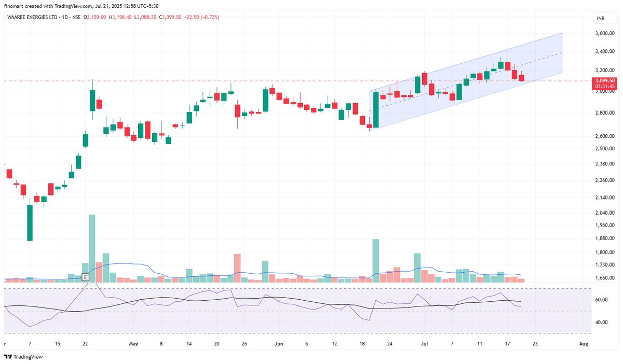Click the 1,800.00 price axis label
This screenshot has height=364, width=623.
[605, 253]
